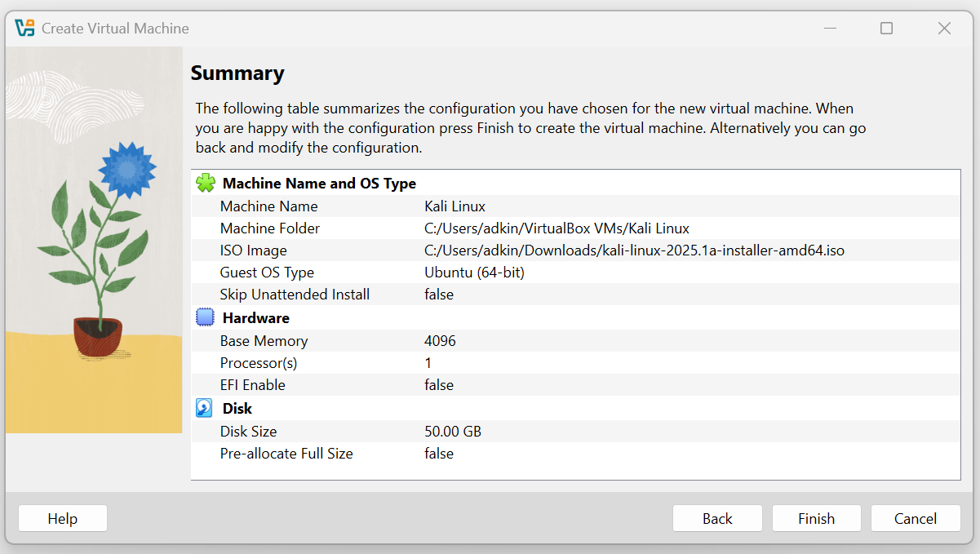Screen dimensions: 980x554
Task: Click the Finish button
Action: point(816,518)
